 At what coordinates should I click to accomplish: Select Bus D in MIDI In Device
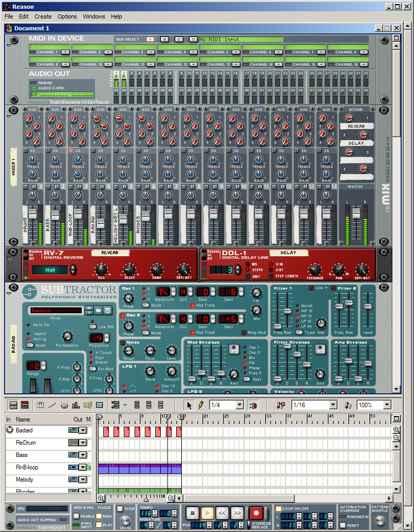coord(193,40)
